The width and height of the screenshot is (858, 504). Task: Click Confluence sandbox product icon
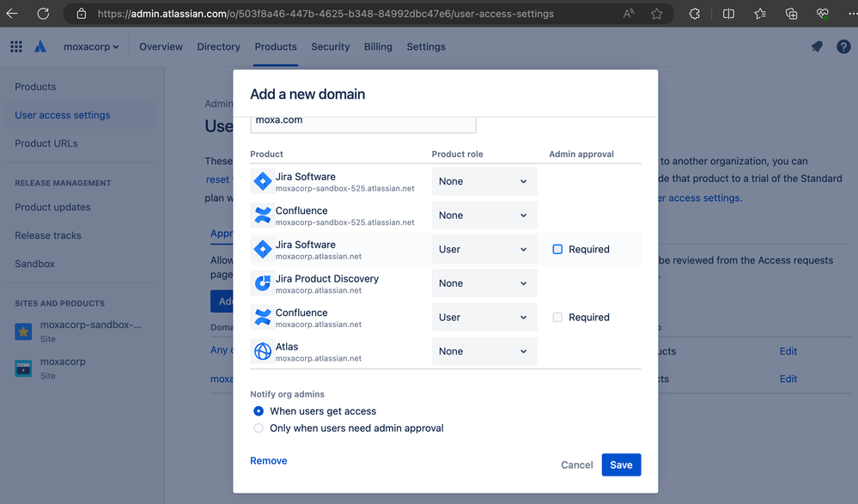263,215
